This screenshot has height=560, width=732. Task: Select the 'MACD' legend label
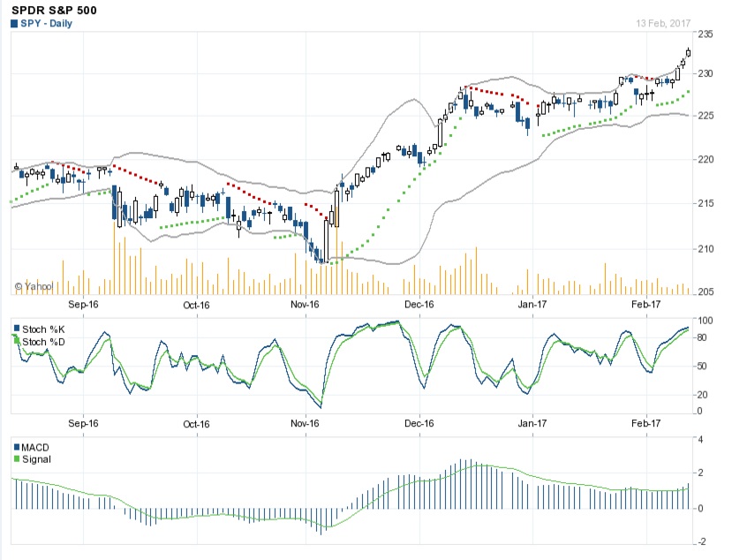pyautogui.click(x=35, y=448)
